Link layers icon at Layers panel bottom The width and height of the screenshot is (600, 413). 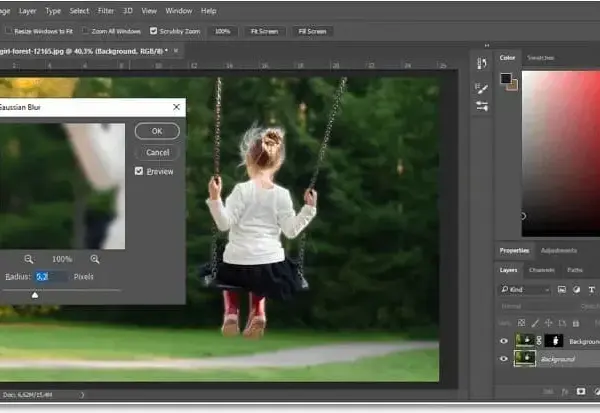[548, 391]
